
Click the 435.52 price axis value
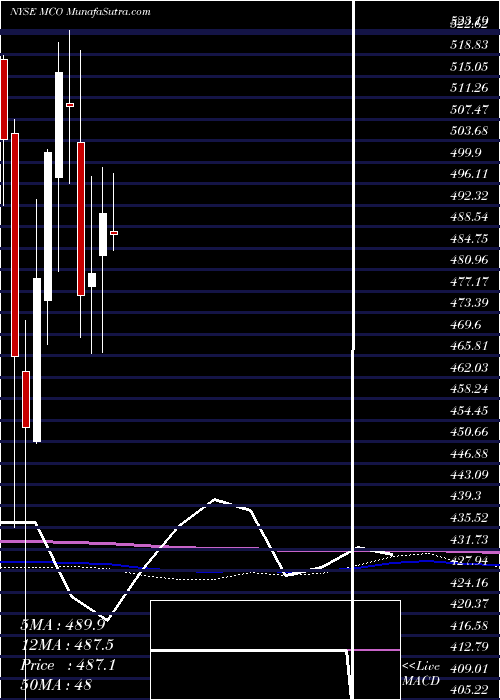click(469, 518)
